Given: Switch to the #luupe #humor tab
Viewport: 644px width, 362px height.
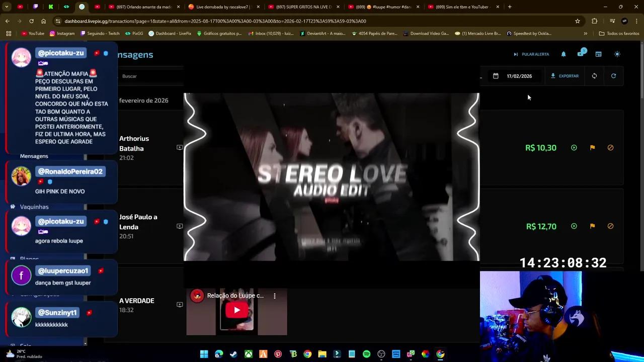Looking at the screenshot, I should (384, 7).
